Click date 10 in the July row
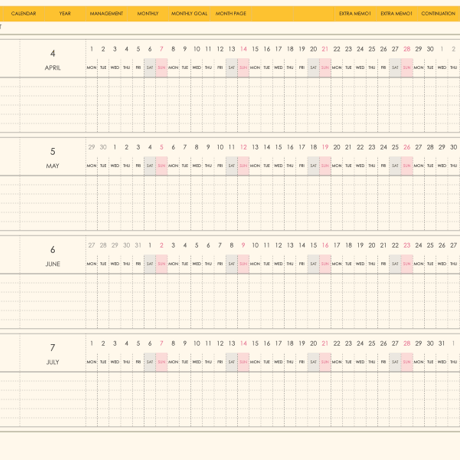 [197, 343]
